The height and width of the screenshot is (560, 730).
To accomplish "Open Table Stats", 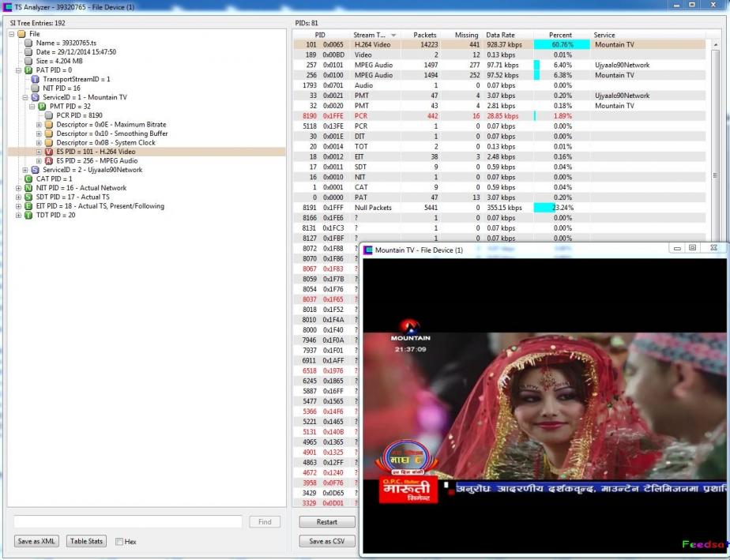I will 86,541.
